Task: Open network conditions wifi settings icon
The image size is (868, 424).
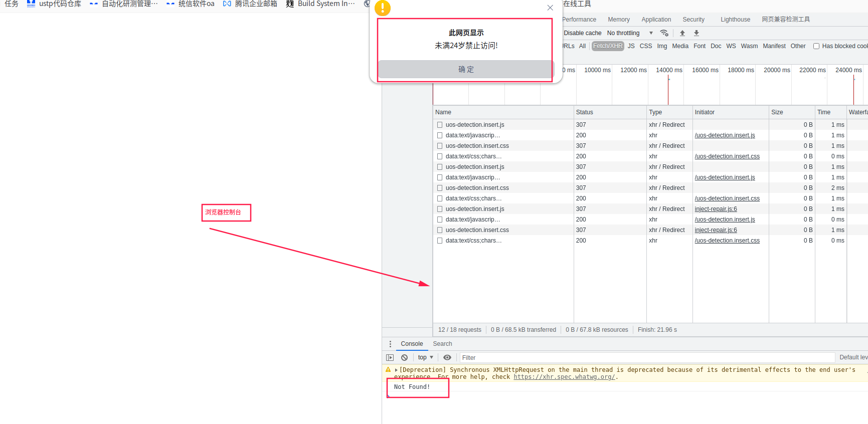Action: [664, 33]
